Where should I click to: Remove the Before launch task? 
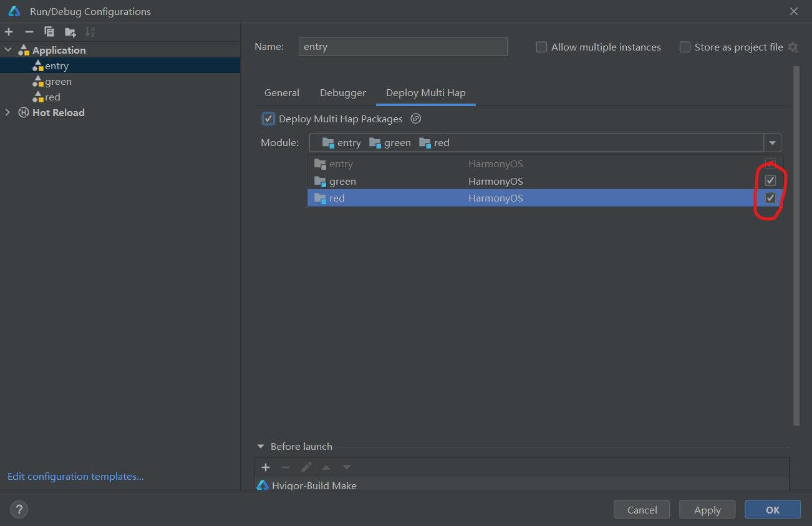coord(286,467)
